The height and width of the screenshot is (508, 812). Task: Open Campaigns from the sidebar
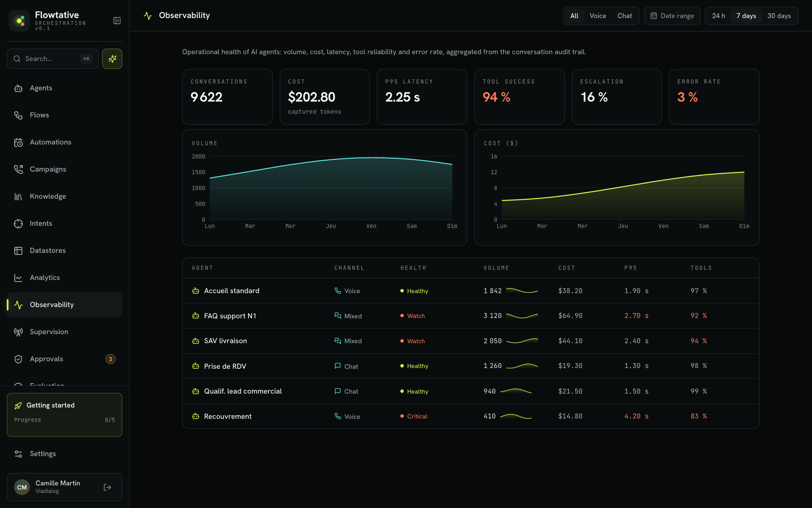pyautogui.click(x=64, y=169)
